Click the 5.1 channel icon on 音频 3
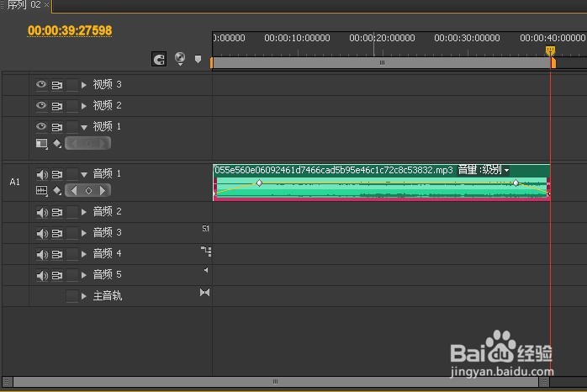Image resolution: width=587 pixels, height=392 pixels. (205, 228)
